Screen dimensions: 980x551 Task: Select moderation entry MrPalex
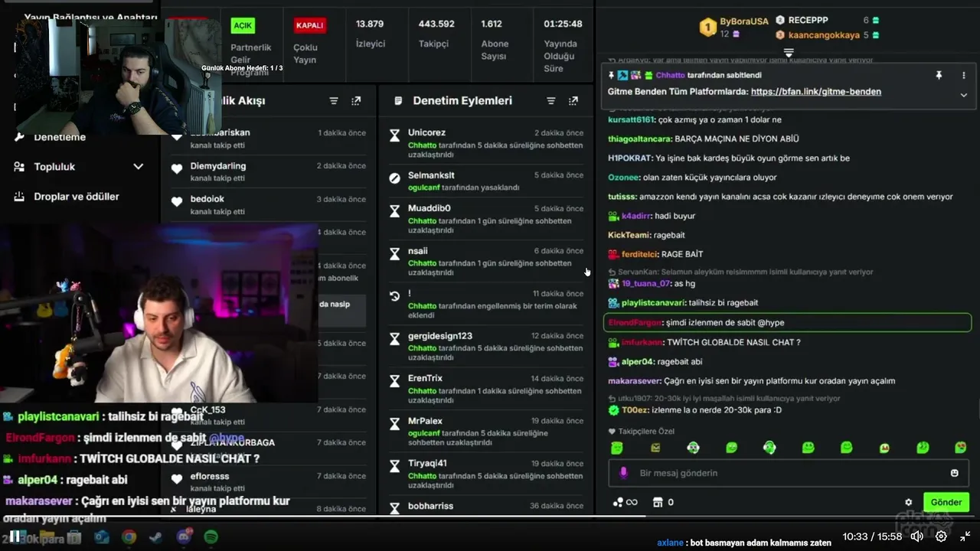[485, 432]
